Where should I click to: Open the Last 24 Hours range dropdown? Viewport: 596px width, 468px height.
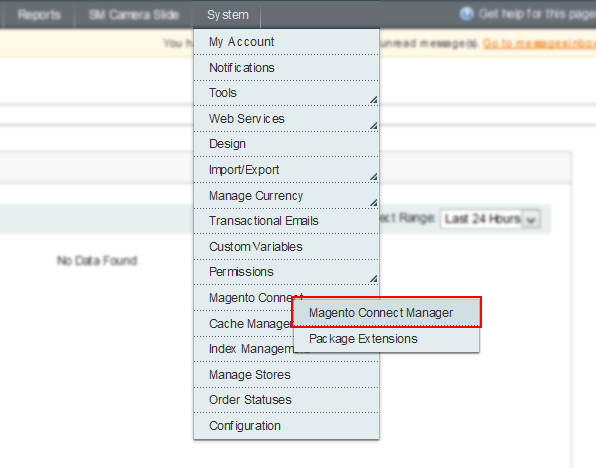[490, 219]
